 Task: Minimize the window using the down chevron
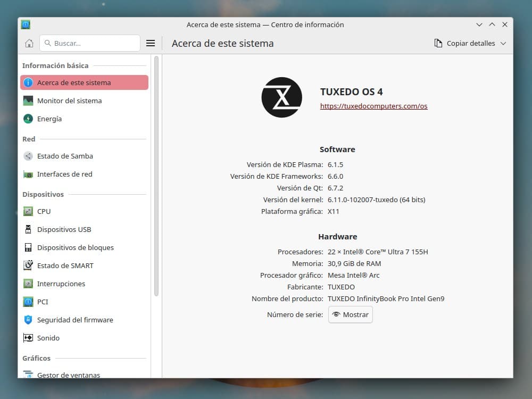(x=479, y=24)
